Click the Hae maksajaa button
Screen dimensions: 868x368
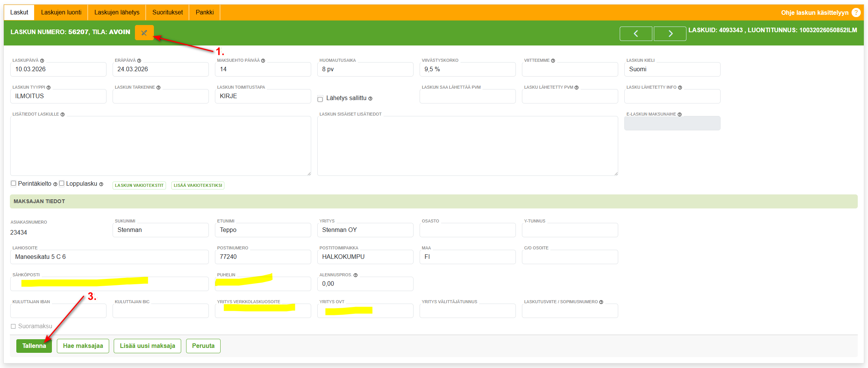[x=83, y=346]
